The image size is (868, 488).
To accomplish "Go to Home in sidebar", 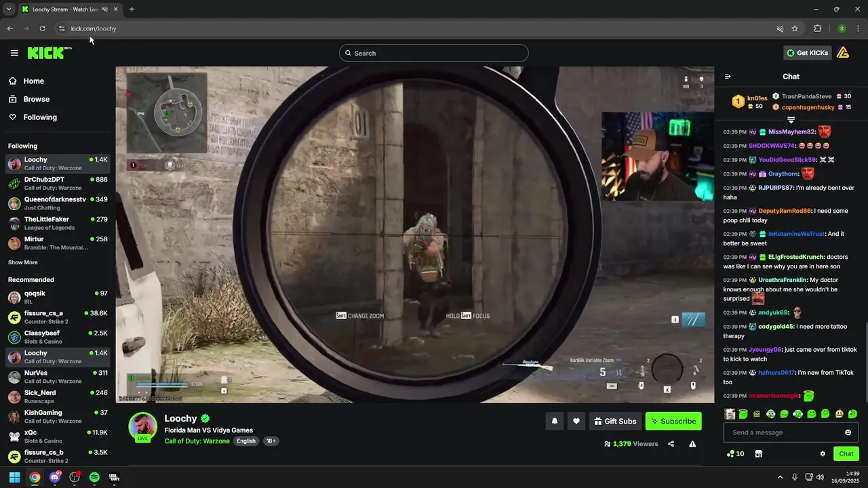I will (x=33, y=81).
